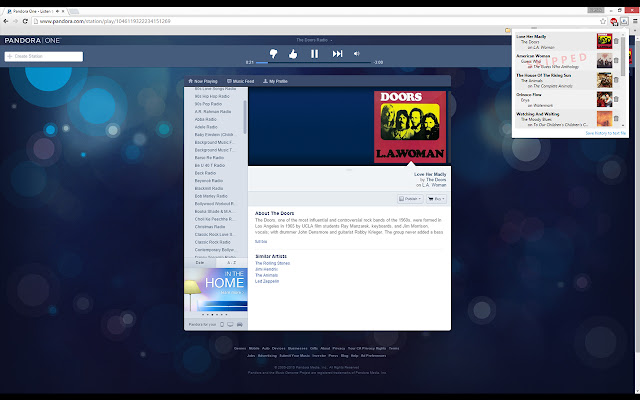Sort stations alphabetically A - Z
The width and height of the screenshot is (640, 400).
[x=232, y=262]
